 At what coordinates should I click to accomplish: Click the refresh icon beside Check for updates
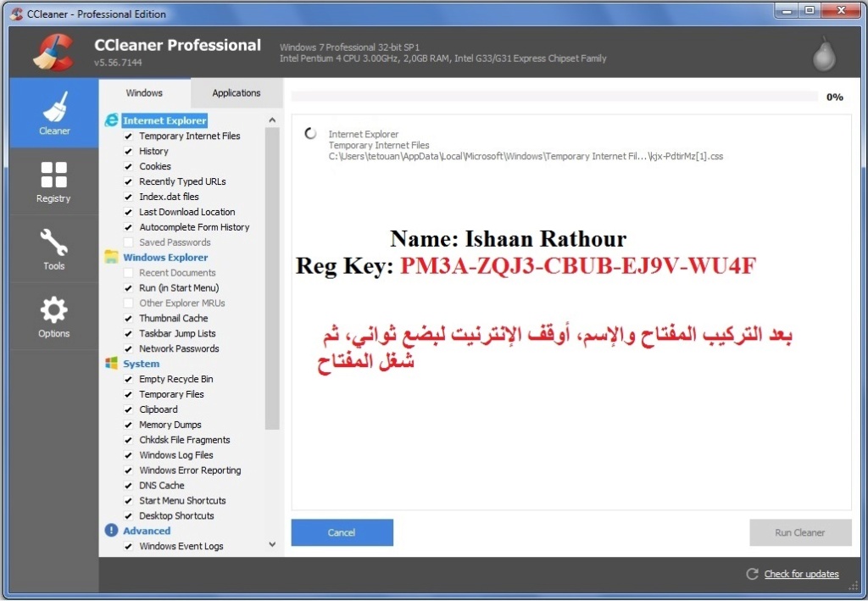[752, 574]
